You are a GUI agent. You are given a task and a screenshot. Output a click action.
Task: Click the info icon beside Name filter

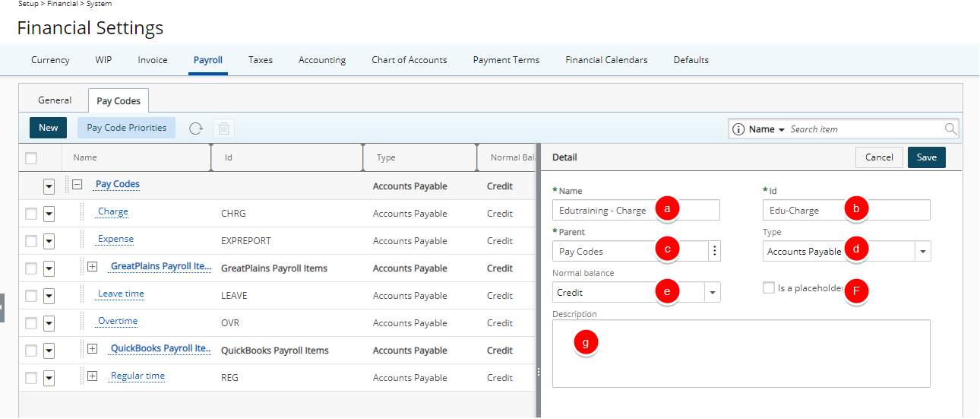pos(738,129)
